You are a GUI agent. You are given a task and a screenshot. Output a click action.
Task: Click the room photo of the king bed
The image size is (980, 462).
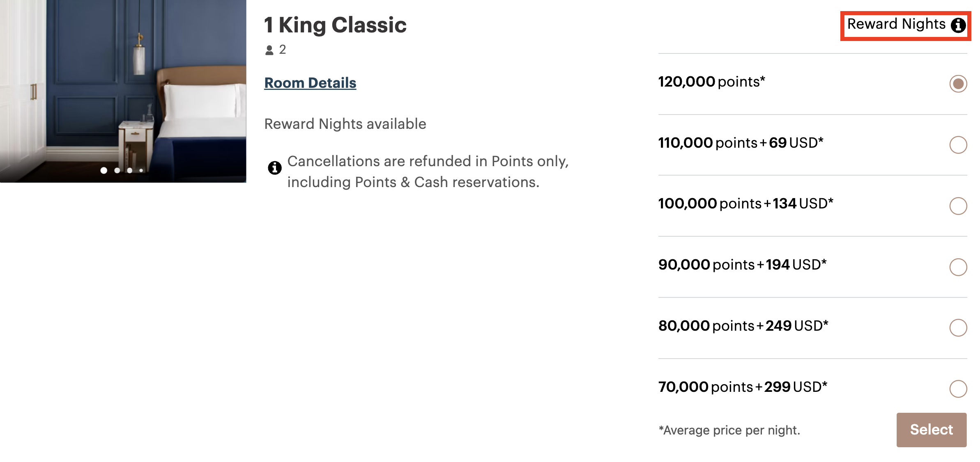pos(123,90)
